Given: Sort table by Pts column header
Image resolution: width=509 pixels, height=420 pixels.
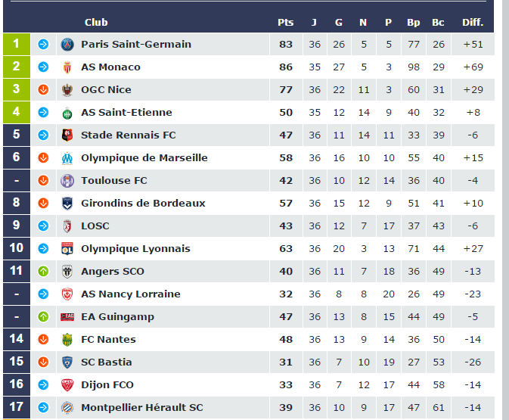Looking at the screenshot, I should click(x=285, y=23).
